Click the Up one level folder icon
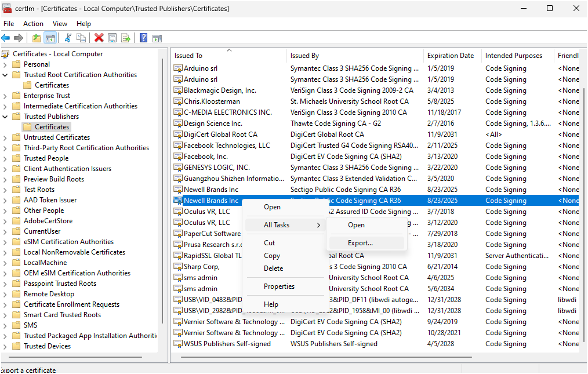The height and width of the screenshot is (374, 588). (x=37, y=38)
